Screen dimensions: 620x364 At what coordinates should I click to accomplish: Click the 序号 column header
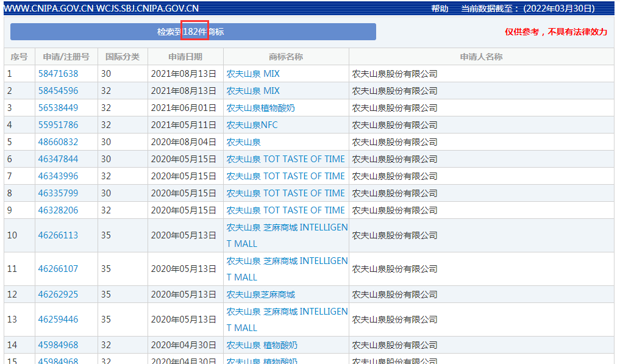tap(19, 57)
